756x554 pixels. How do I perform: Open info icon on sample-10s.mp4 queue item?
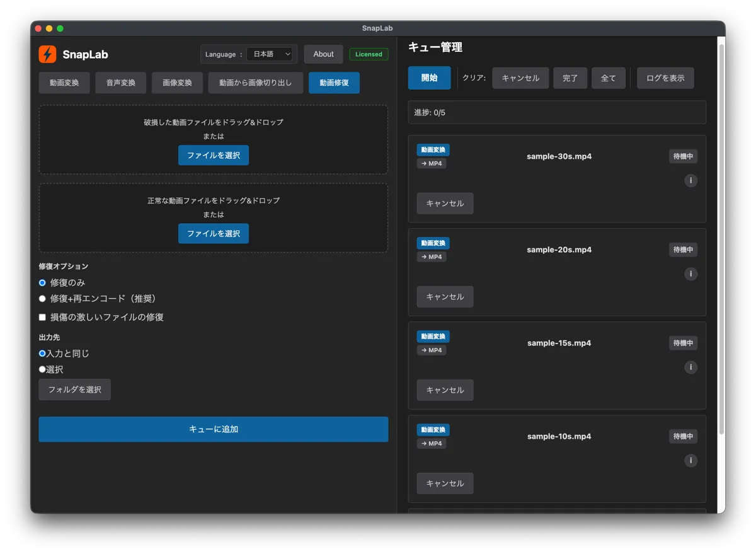point(690,460)
